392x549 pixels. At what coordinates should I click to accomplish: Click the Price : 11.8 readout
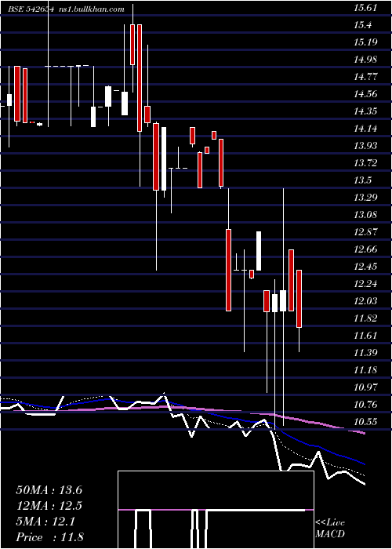pyautogui.click(x=49, y=537)
